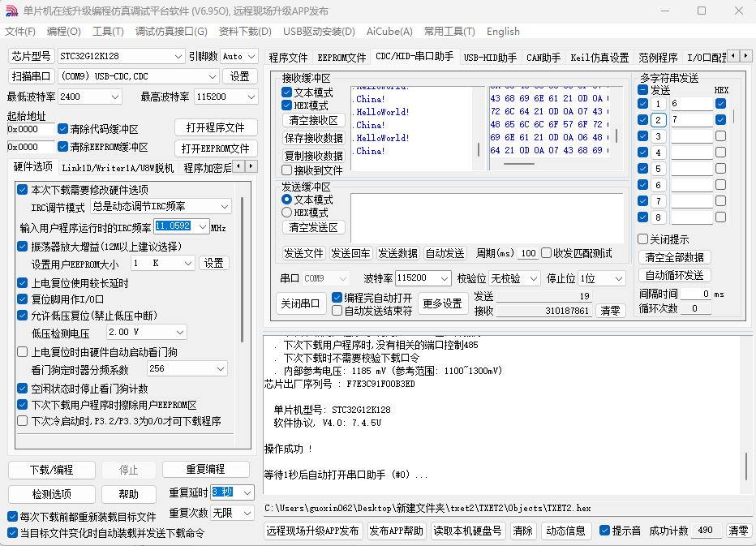Open the 文件(F) menu
This screenshot has height=546, width=756.
point(19,32)
